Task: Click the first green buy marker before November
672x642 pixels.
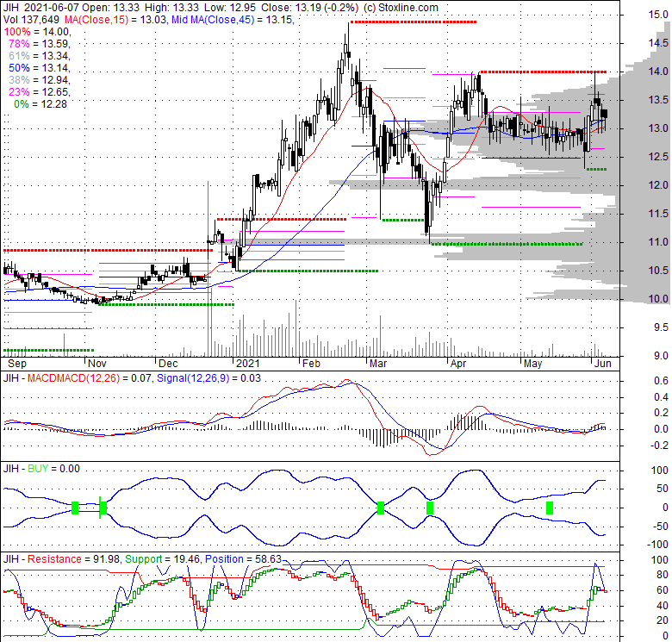Action: (75, 508)
